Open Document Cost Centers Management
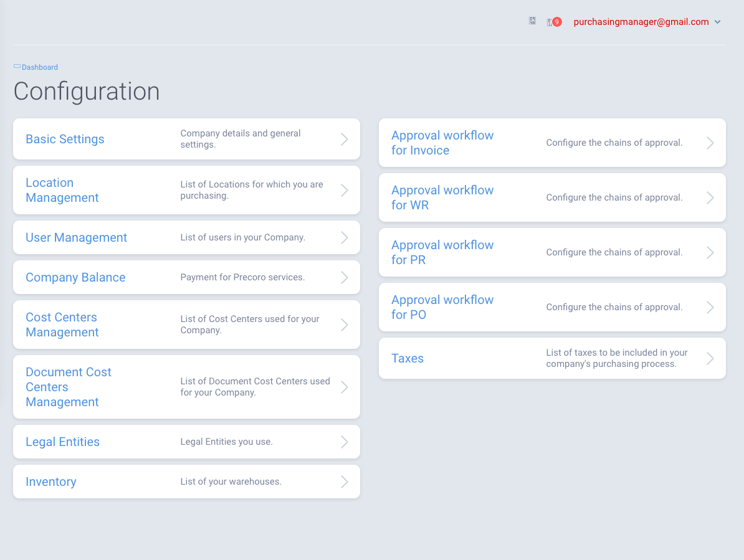 [x=69, y=387]
